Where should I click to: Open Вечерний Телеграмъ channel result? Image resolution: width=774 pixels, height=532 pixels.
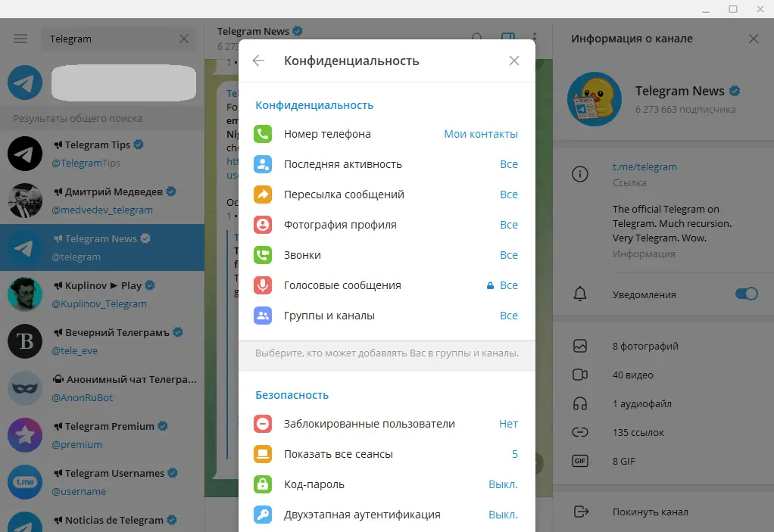click(x=102, y=341)
